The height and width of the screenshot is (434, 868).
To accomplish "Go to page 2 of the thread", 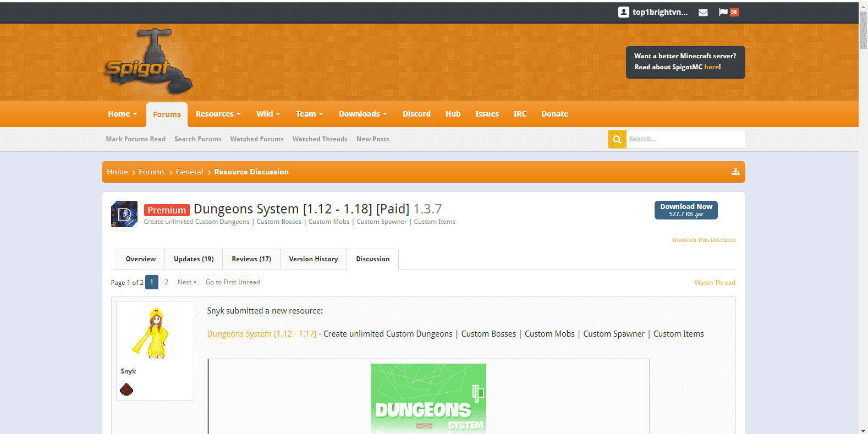I will 167,282.
